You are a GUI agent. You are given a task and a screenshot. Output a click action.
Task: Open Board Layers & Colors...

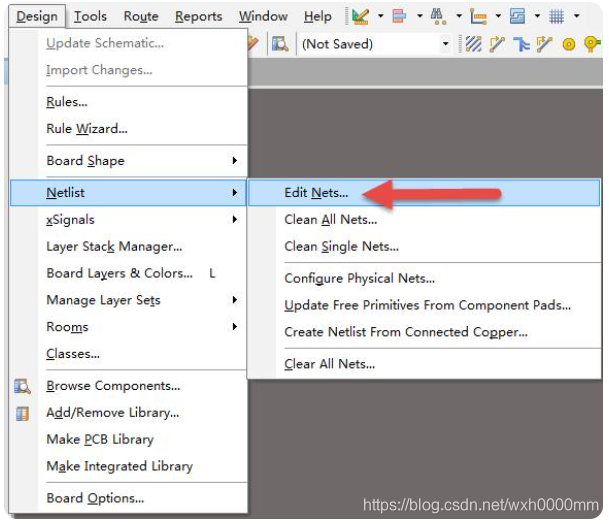coord(128,273)
